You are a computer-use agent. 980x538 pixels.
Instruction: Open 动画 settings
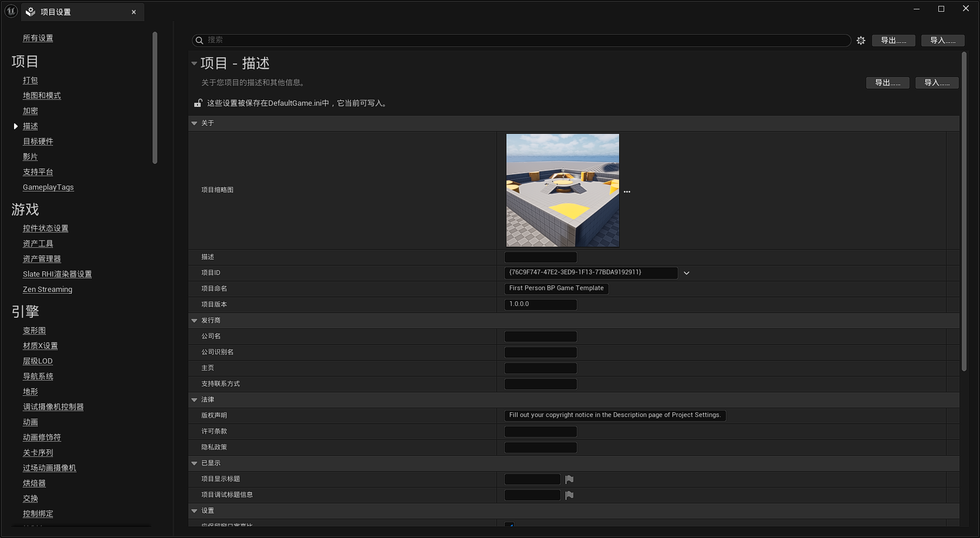point(31,422)
